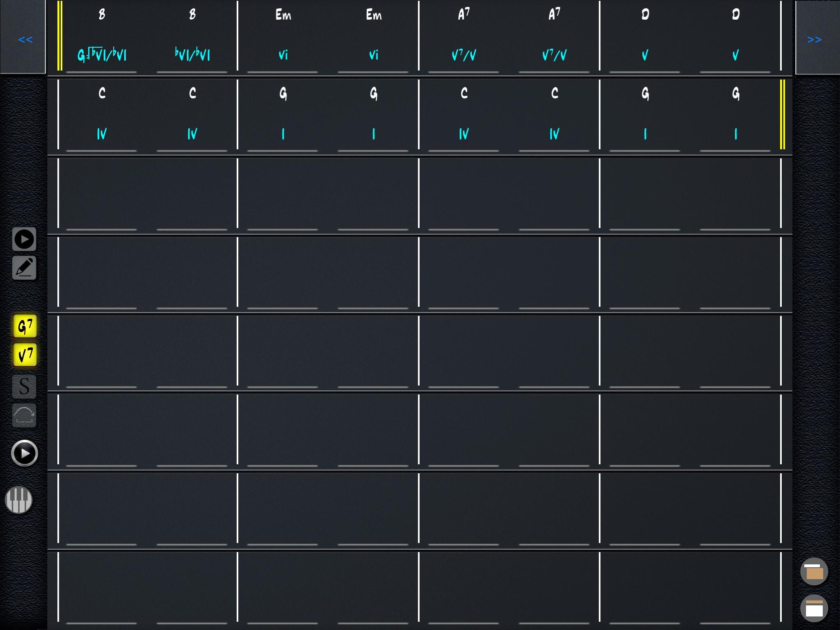Select the first Em chord cell
The image size is (840, 630).
point(283,15)
